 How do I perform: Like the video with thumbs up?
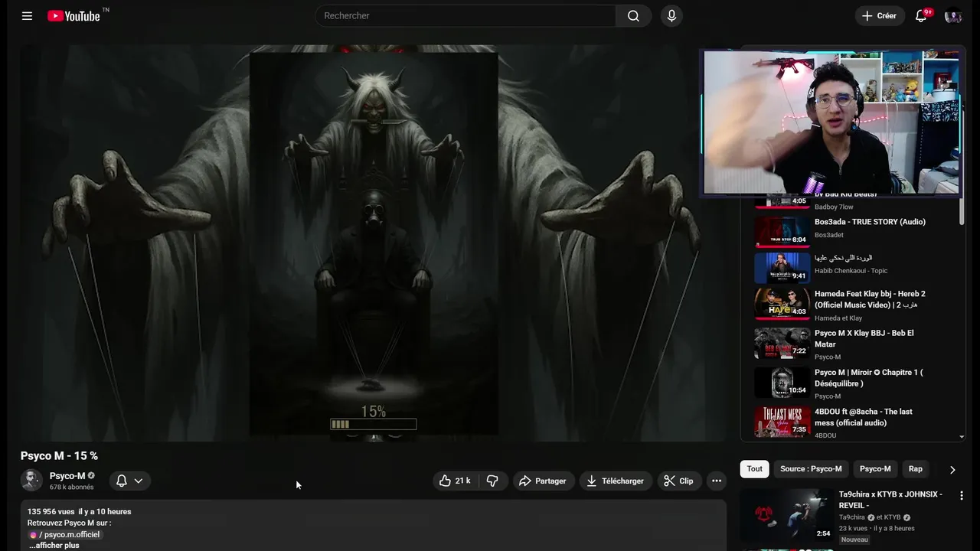click(x=456, y=481)
